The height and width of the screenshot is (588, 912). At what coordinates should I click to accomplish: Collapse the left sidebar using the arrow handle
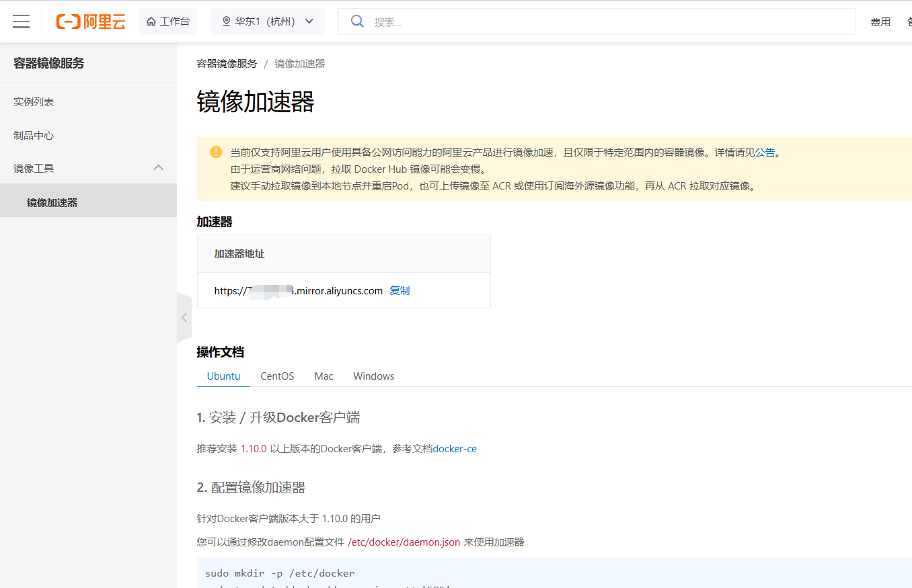pyautogui.click(x=184, y=317)
